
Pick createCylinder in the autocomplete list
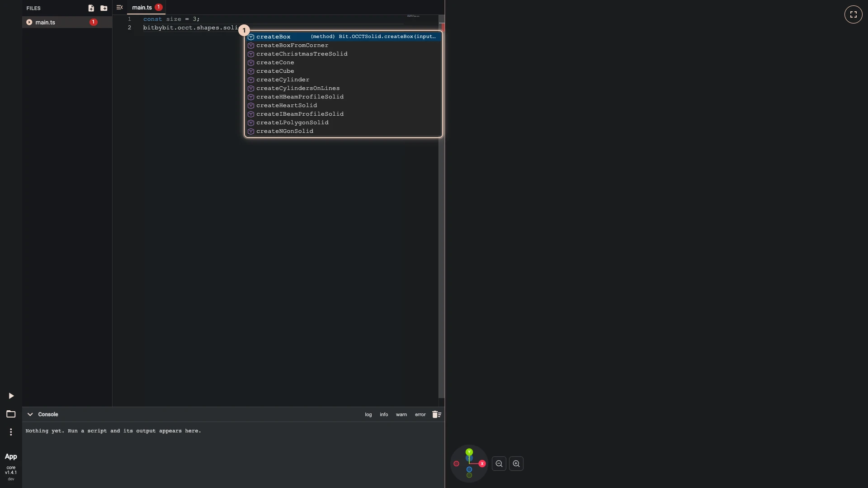344,80
